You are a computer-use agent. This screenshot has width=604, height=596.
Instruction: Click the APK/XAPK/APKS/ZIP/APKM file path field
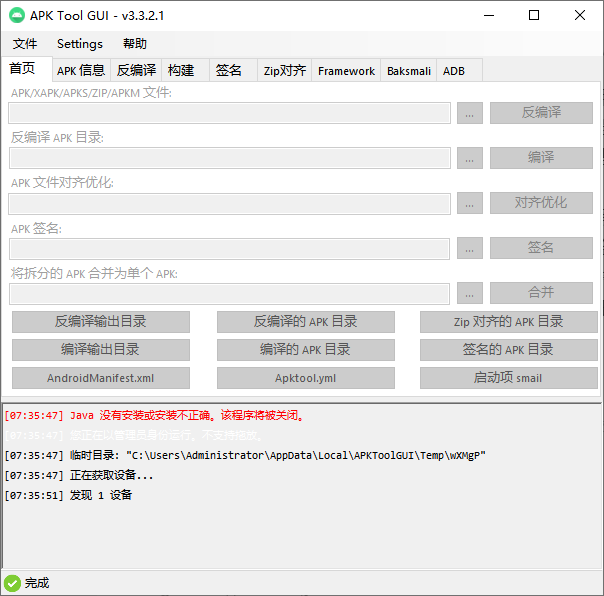230,113
